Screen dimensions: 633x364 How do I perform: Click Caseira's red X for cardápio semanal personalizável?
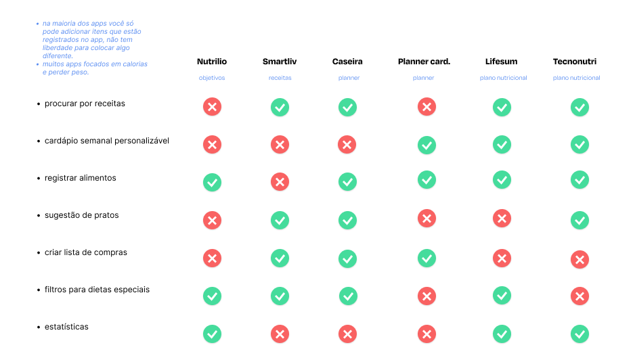347,145
